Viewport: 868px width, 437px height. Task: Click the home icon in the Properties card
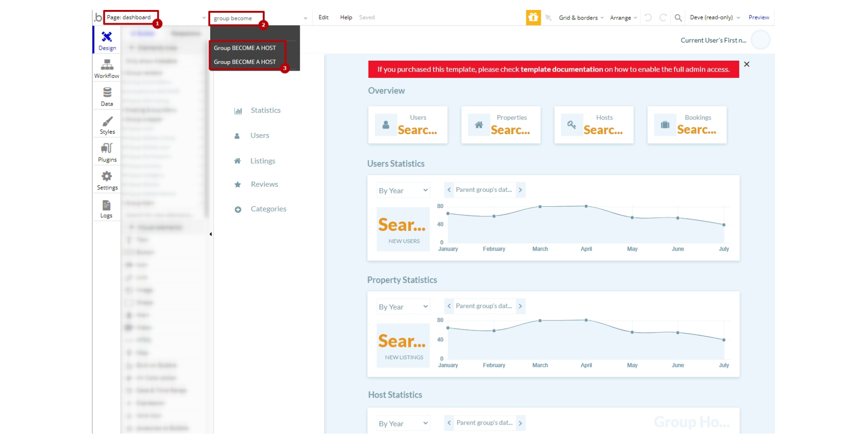(x=479, y=125)
